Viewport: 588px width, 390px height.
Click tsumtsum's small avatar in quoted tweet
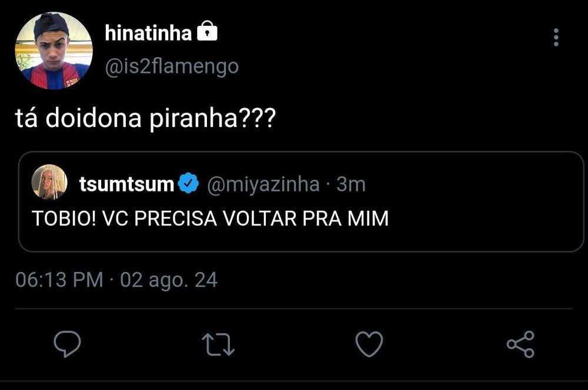pyautogui.click(x=49, y=182)
